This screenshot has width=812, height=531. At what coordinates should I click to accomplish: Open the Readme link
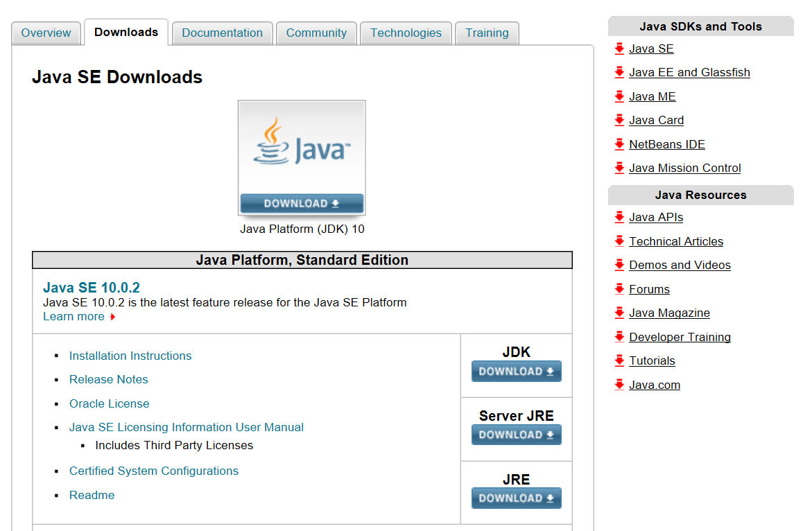click(x=92, y=495)
